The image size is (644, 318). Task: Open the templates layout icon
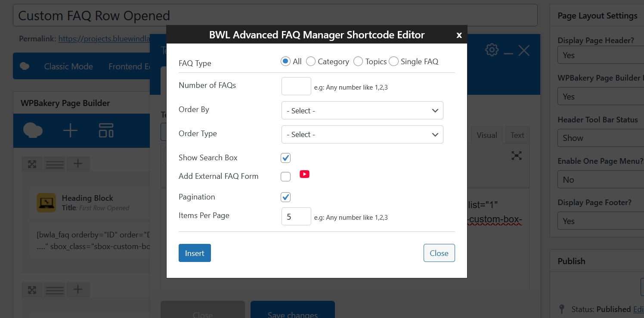coord(106,130)
